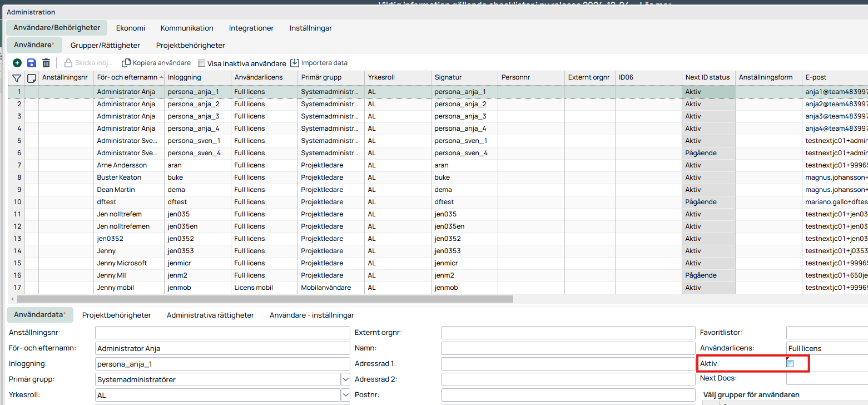Sort by Next ID status column header
Viewport: 868px width, 405px height.
708,77
